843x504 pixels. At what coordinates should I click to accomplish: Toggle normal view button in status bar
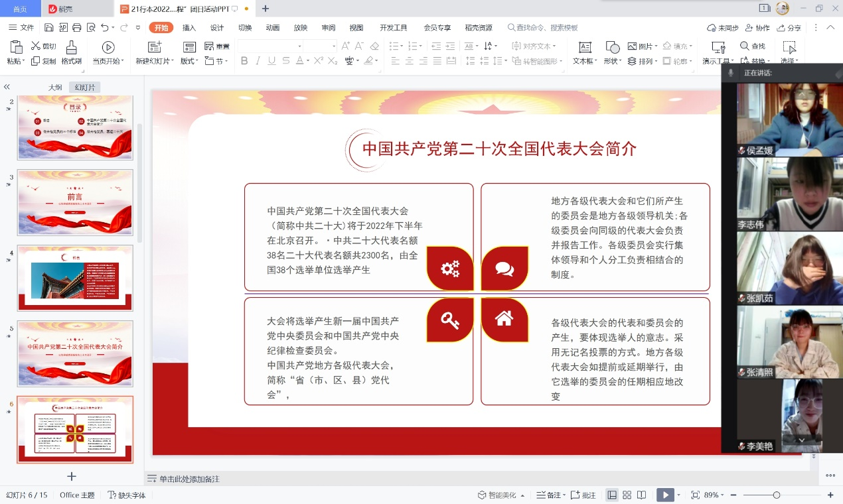tap(611, 495)
